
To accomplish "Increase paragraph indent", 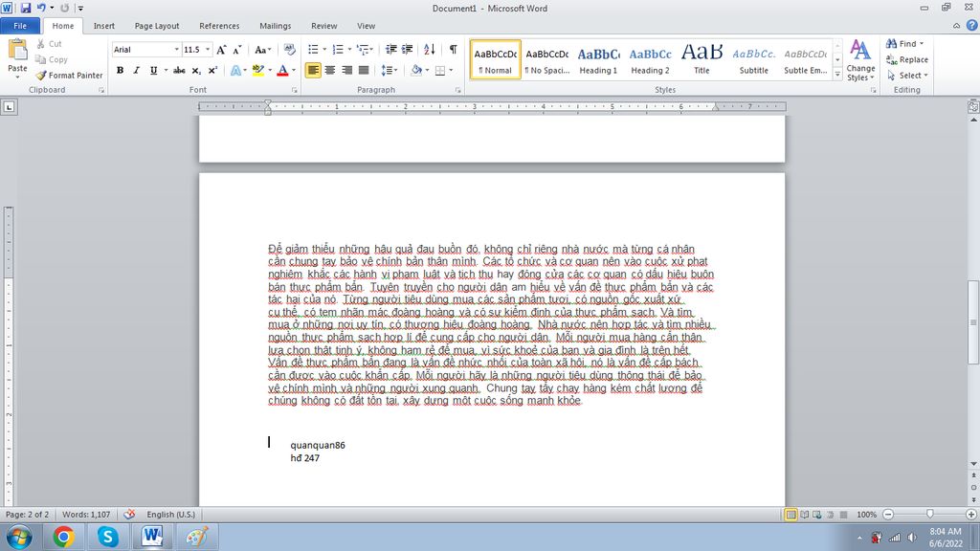I will 408,50.
